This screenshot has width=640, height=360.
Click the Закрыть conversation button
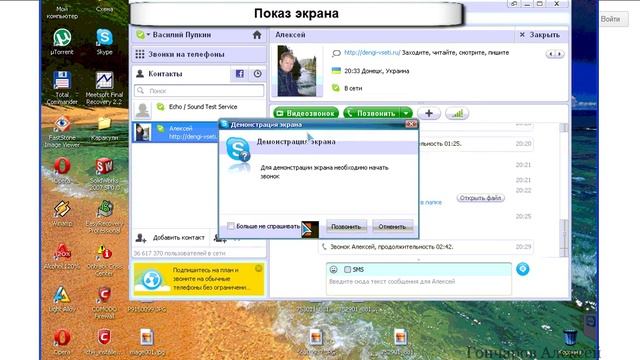(x=540, y=35)
